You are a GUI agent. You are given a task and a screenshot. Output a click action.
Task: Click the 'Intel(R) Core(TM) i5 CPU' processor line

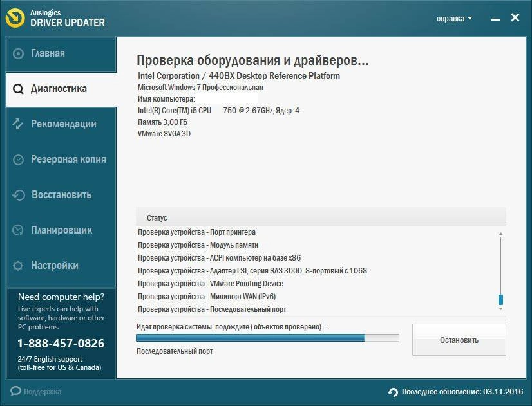218,111
